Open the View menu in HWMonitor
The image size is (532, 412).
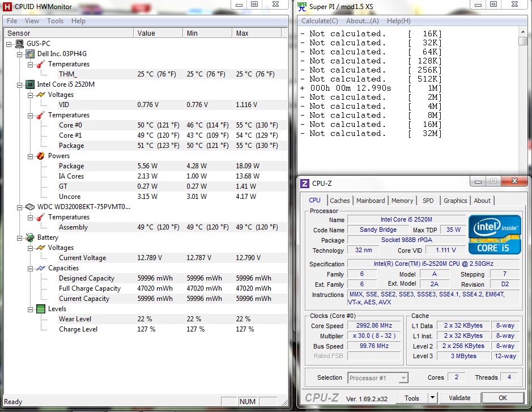32,21
